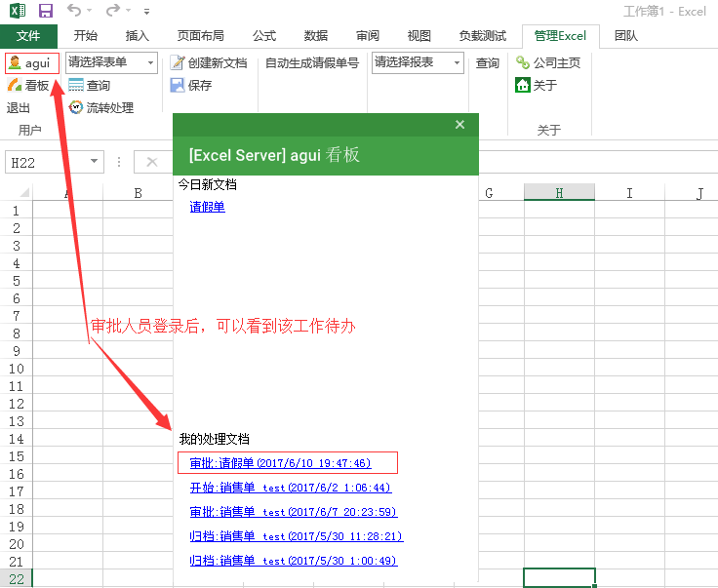This screenshot has height=588, width=718.
Task: Select column H header
Action: coord(559,193)
